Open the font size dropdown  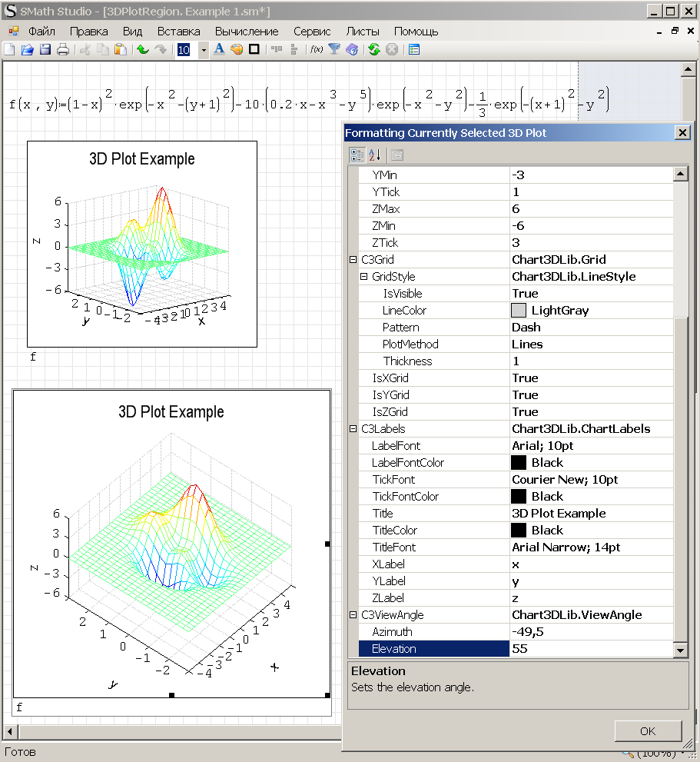pyautogui.click(x=203, y=49)
